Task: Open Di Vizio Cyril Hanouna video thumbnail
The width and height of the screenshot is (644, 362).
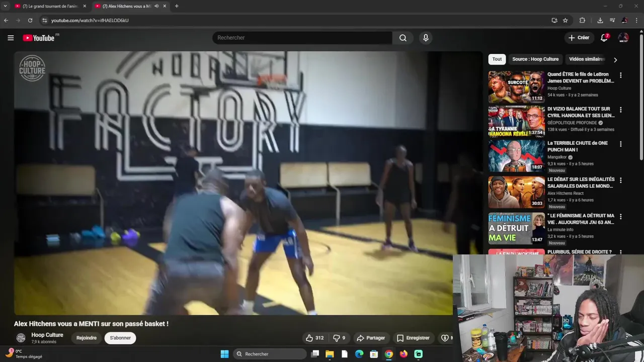Action: (x=516, y=121)
